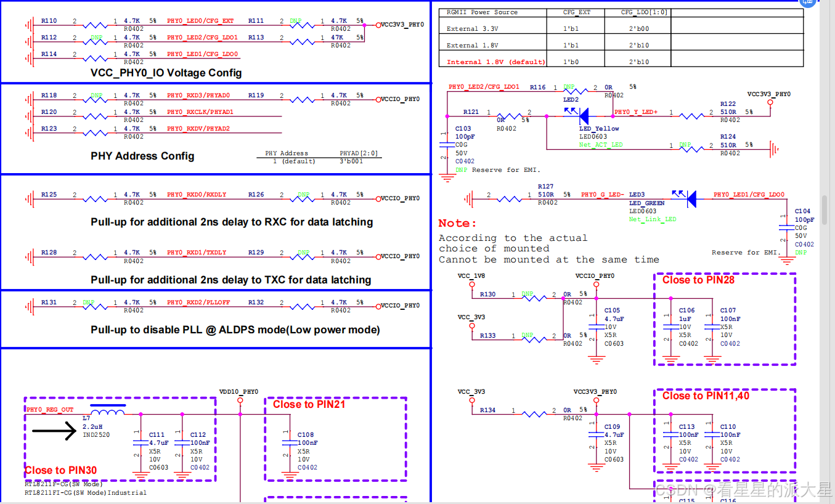
Task: Click the '1 (default)' PHY address cell
Action: pyautogui.click(x=294, y=161)
